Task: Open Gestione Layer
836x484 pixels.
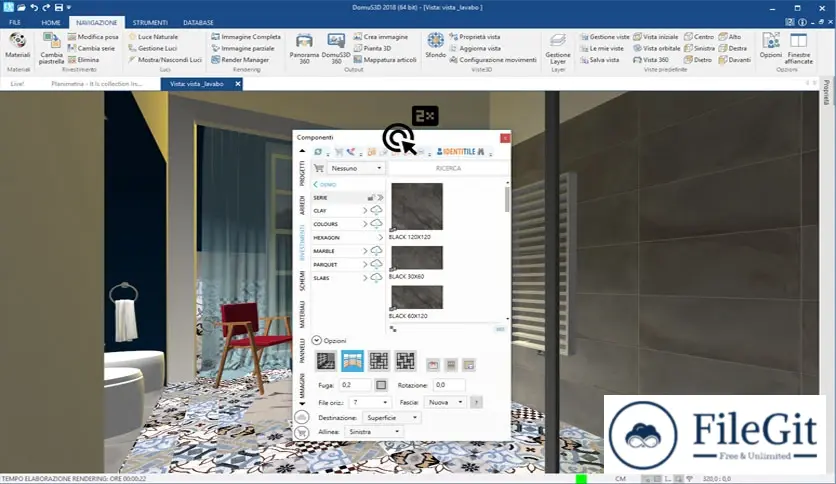Action: (558, 48)
